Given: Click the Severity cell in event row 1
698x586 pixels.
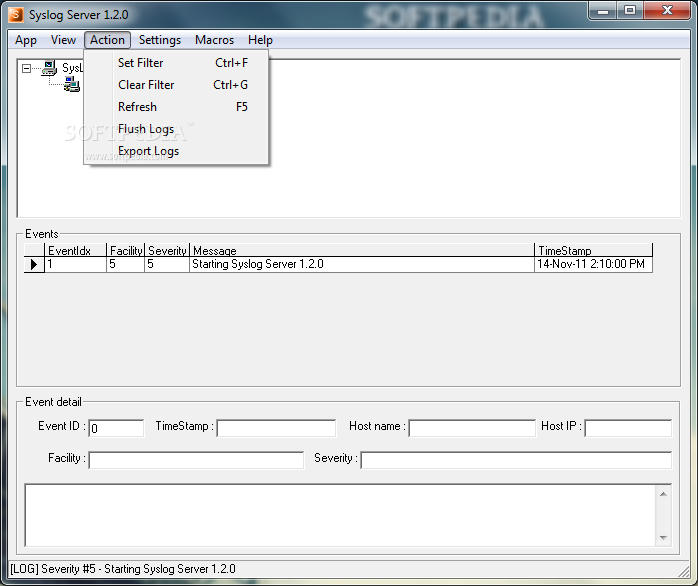Looking at the screenshot, I should point(167,265).
